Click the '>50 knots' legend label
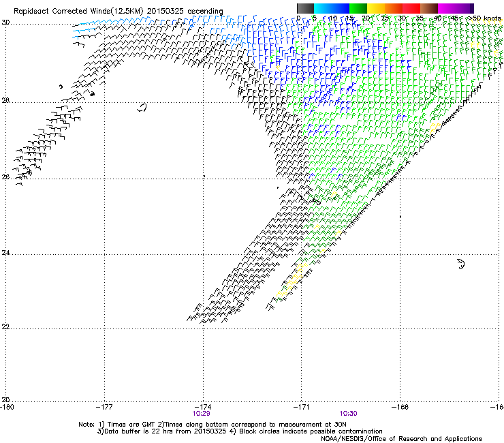504x443 pixels. tap(485, 18)
